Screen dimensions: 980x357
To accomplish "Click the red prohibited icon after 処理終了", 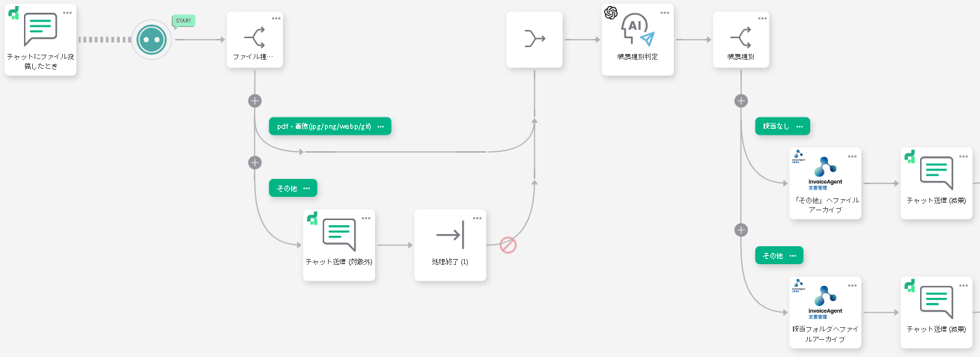I will (x=508, y=245).
